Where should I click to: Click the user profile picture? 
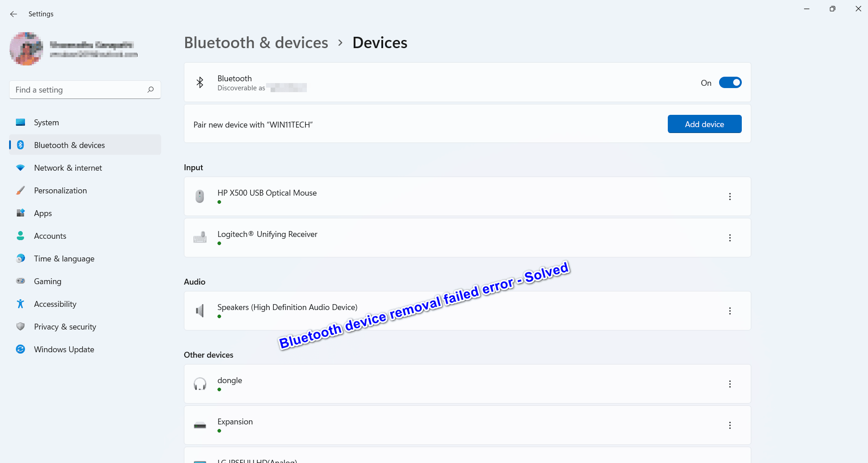26,49
